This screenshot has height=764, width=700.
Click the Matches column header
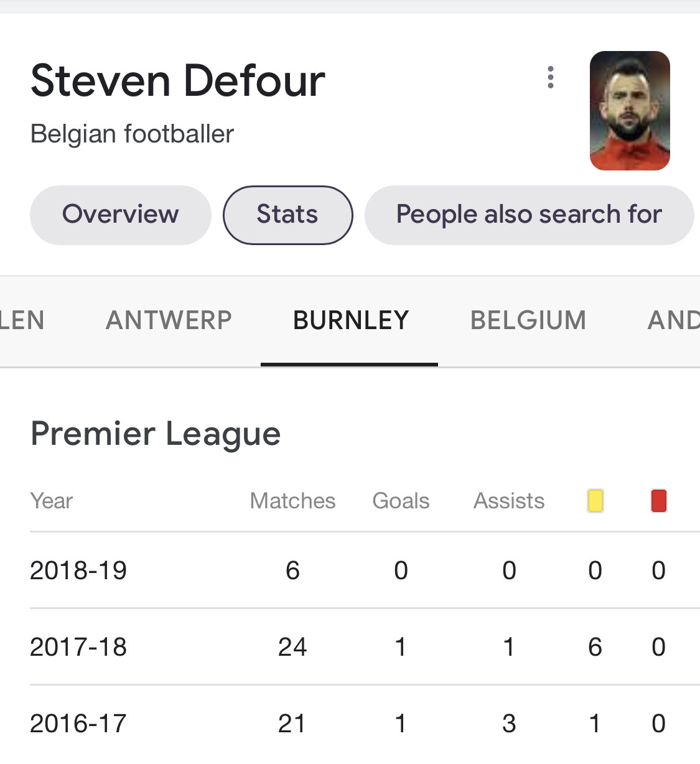[x=292, y=501]
